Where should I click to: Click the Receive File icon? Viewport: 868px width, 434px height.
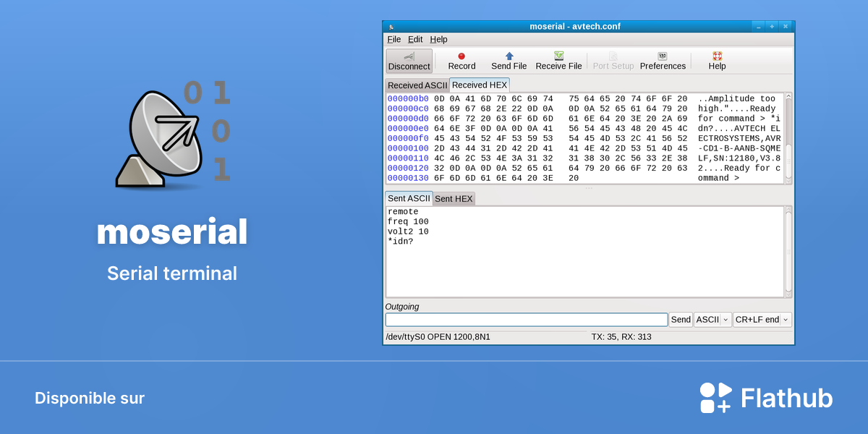tap(558, 56)
